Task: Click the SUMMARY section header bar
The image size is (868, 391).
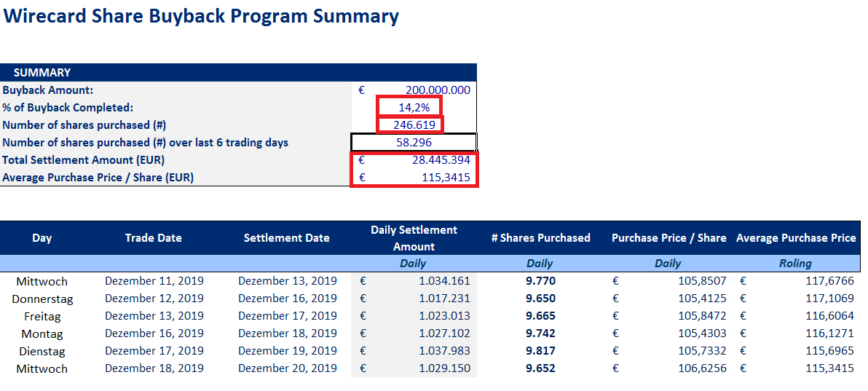Action: (238, 72)
